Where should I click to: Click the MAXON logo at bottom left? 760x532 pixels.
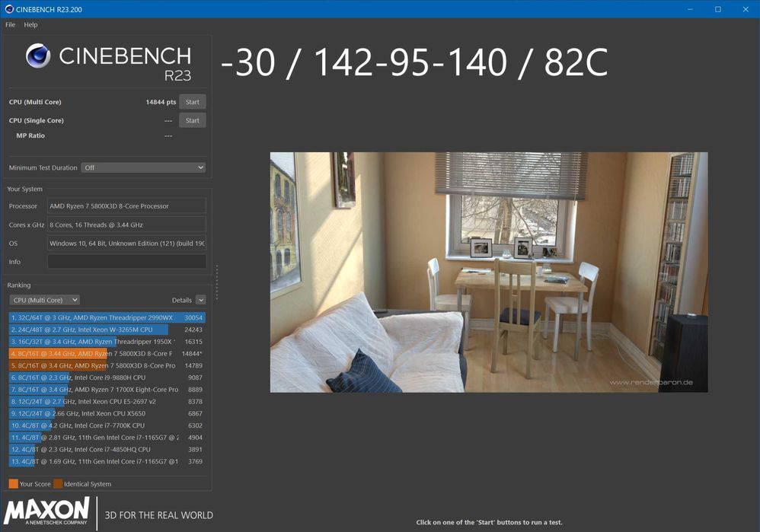point(46,511)
